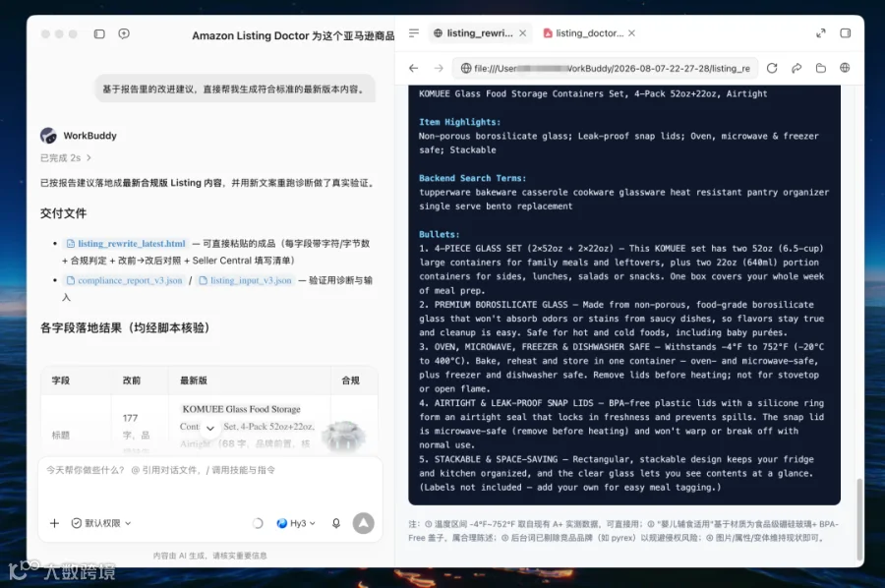885x588 pixels.
Task: Go forward in preview browser
Action: [x=439, y=68]
